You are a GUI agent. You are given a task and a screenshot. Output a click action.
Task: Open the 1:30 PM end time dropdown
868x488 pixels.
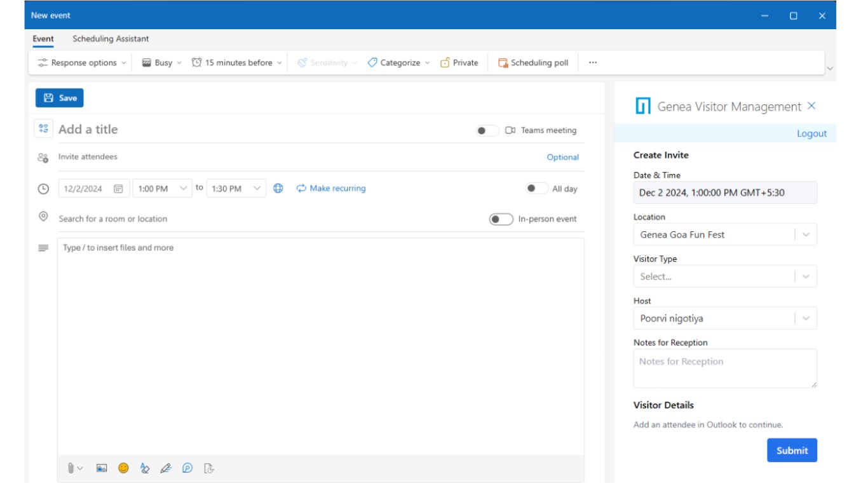click(257, 189)
